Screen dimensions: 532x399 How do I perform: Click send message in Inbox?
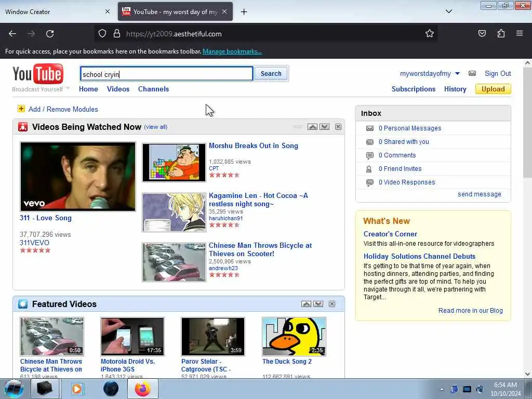tap(479, 194)
